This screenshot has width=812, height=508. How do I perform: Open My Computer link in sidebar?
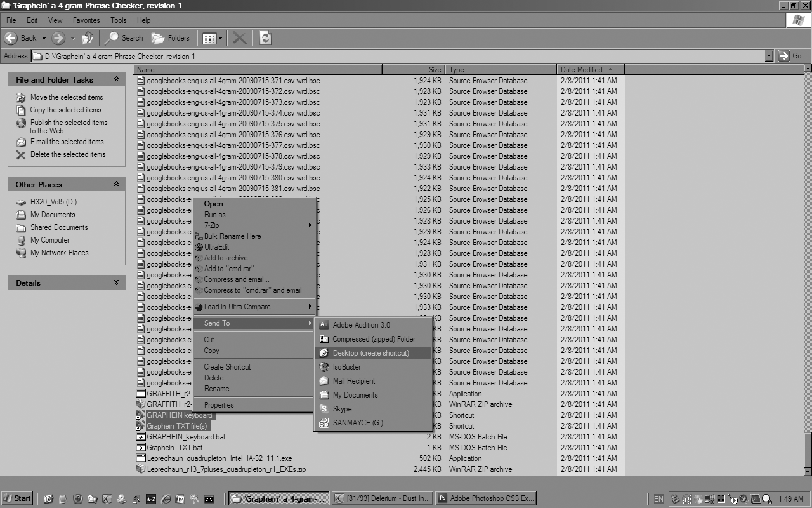click(50, 240)
